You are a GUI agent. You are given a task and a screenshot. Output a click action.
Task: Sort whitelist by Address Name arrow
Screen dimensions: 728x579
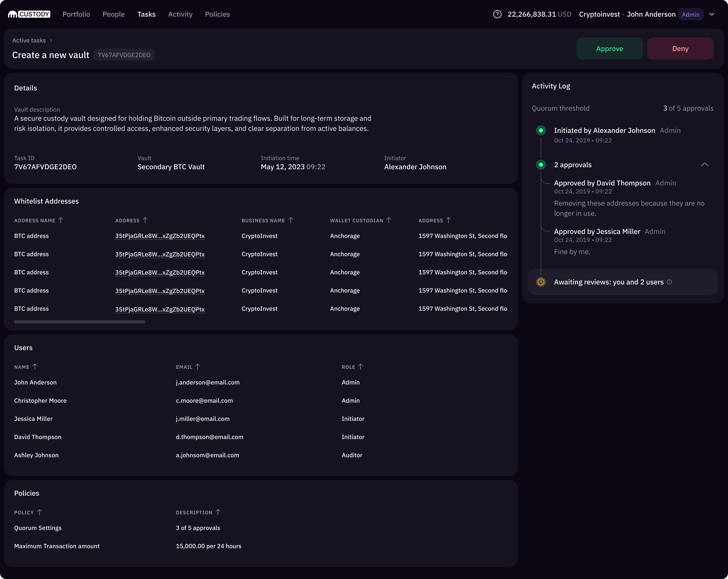(61, 220)
